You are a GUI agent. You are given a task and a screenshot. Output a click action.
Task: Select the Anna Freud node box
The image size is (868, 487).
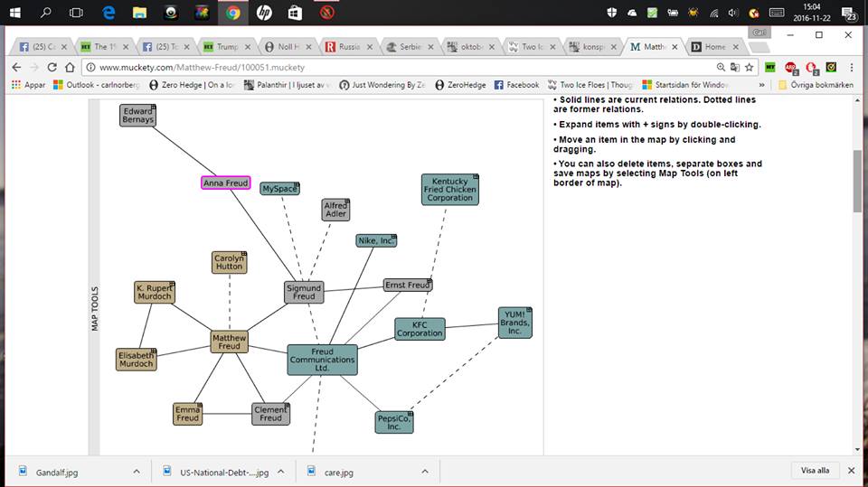(225, 183)
